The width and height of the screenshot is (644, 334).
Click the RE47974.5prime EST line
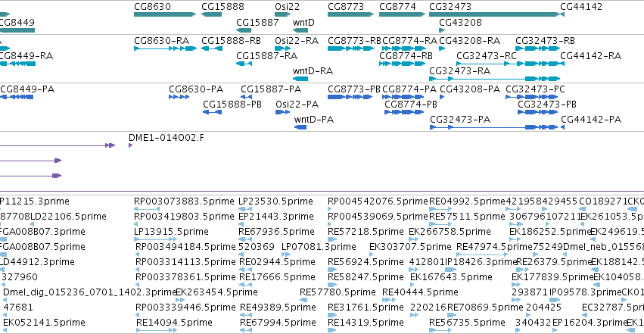pyautogui.click(x=483, y=254)
